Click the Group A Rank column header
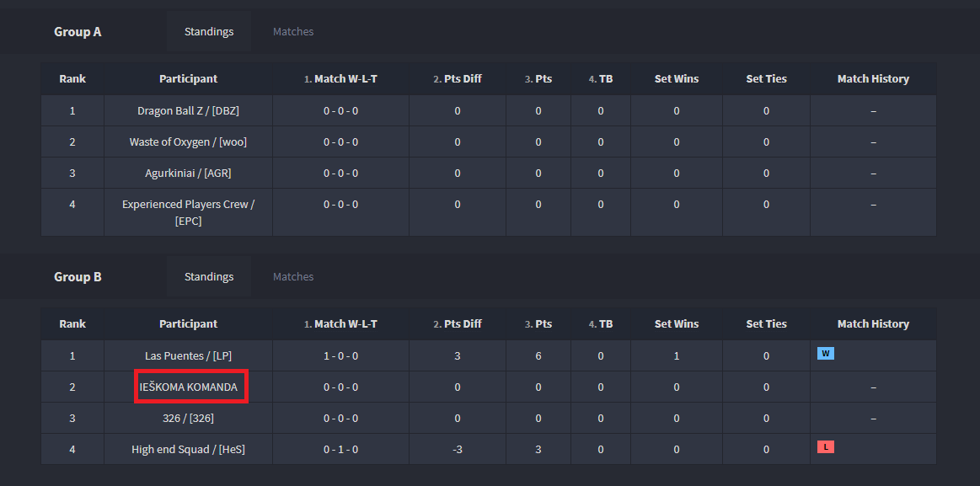980x486 pixels. point(72,78)
